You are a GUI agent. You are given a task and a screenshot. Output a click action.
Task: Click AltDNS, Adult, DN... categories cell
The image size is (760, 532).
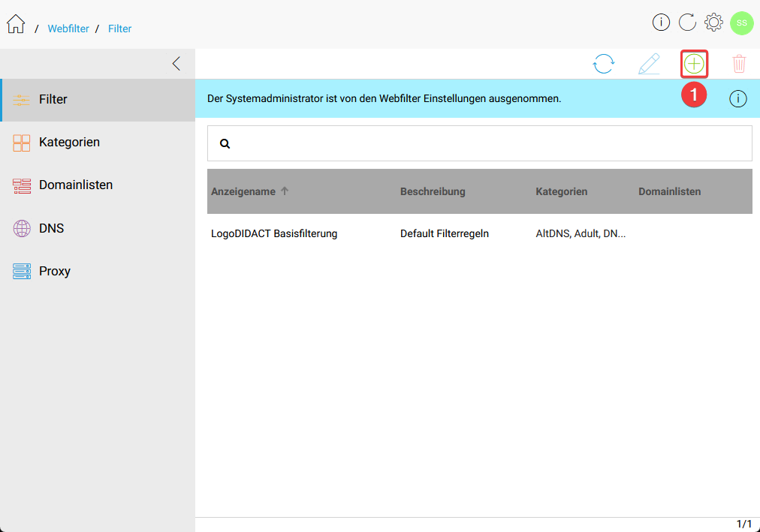pos(581,233)
